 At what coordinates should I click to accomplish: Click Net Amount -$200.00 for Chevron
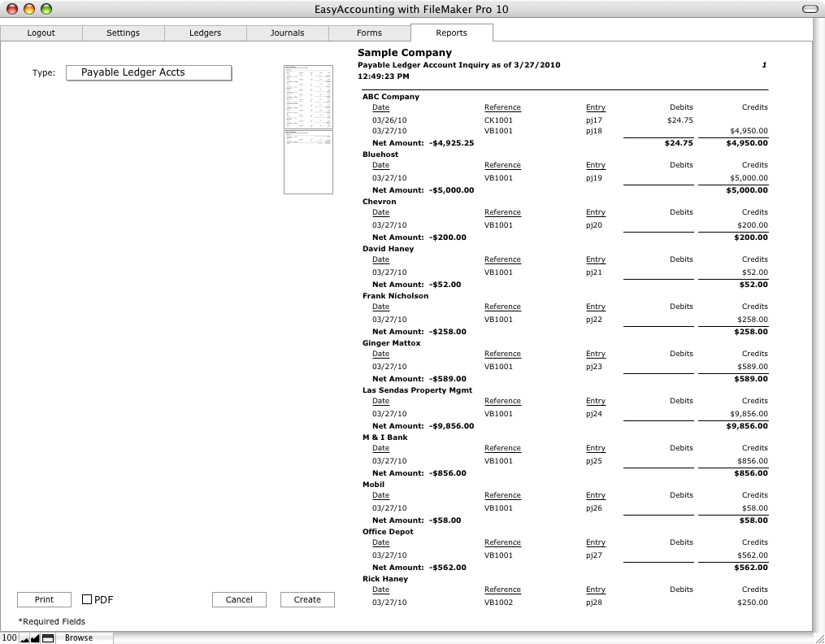click(419, 237)
